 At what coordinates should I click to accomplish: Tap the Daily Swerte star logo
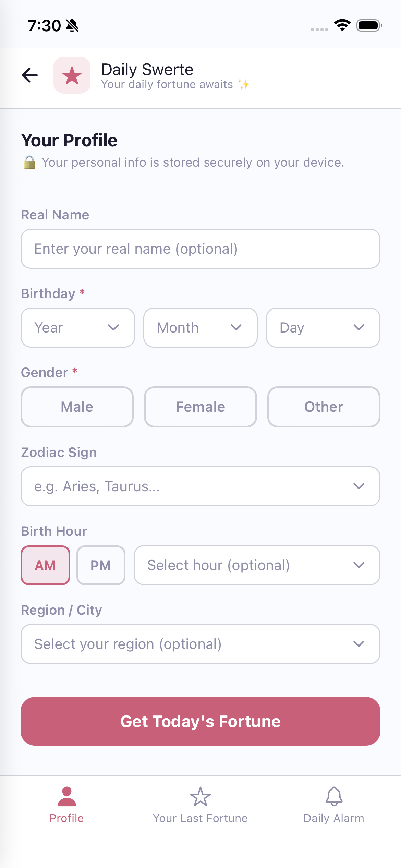tap(72, 75)
